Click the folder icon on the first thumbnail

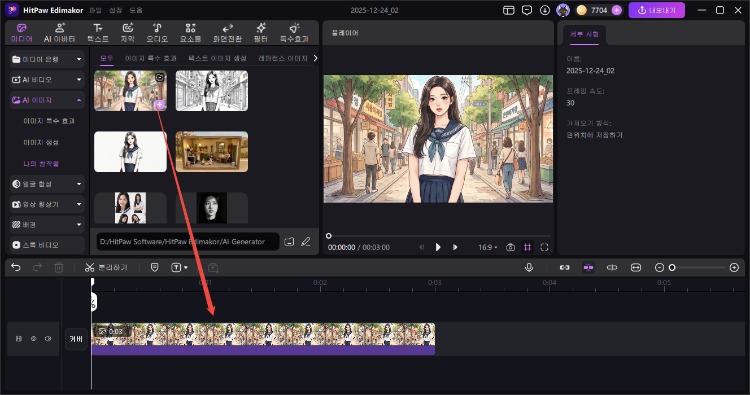pyautogui.click(x=160, y=77)
